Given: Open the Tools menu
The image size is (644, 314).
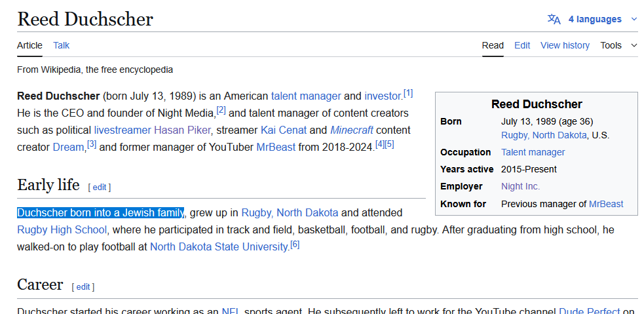Looking at the screenshot, I should tap(611, 45).
